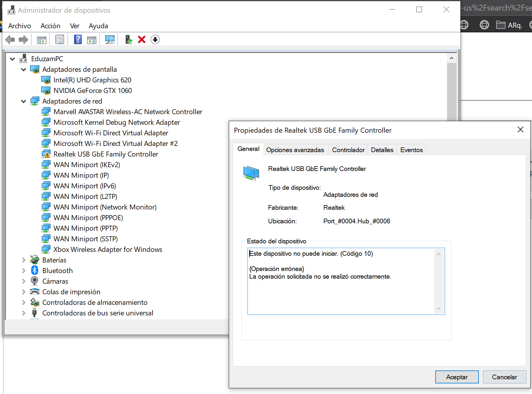This screenshot has height=394, width=532.
Task: Click the Show/Hide console tree icon
Action: tap(41, 39)
